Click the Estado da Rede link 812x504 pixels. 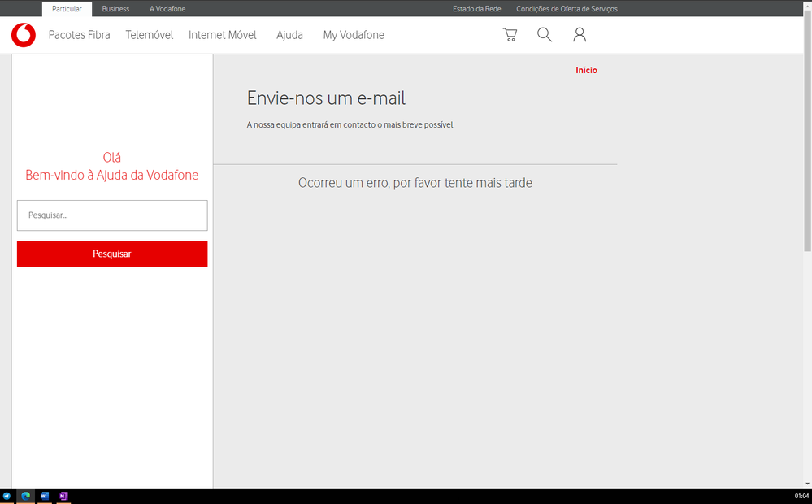click(476, 9)
